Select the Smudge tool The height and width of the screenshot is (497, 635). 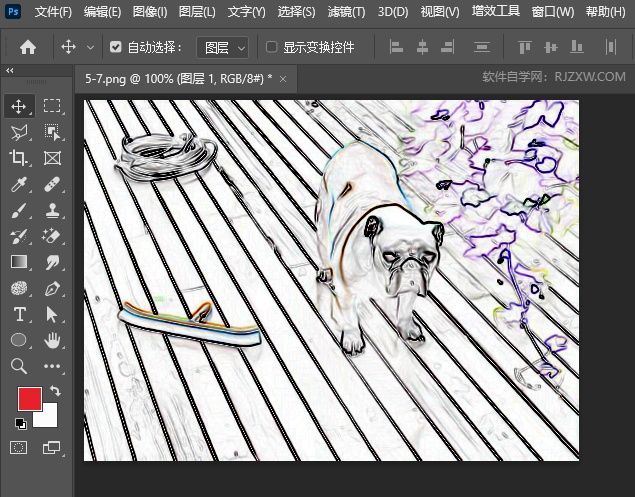tap(52, 262)
